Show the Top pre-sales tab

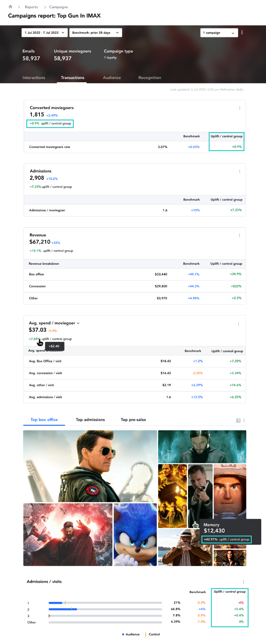coord(133,420)
